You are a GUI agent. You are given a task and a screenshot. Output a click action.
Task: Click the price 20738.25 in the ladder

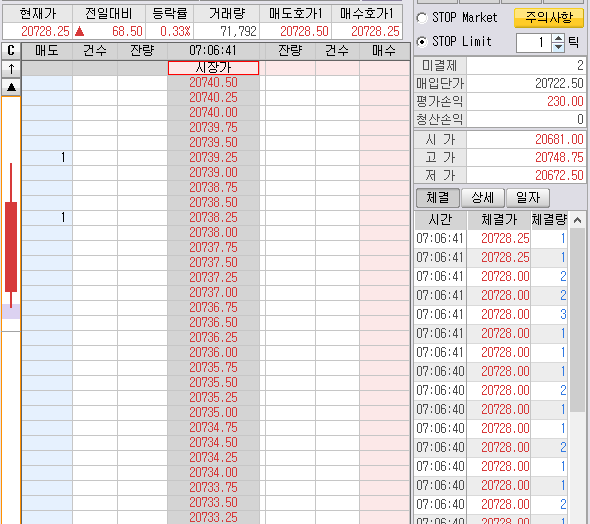click(x=213, y=217)
